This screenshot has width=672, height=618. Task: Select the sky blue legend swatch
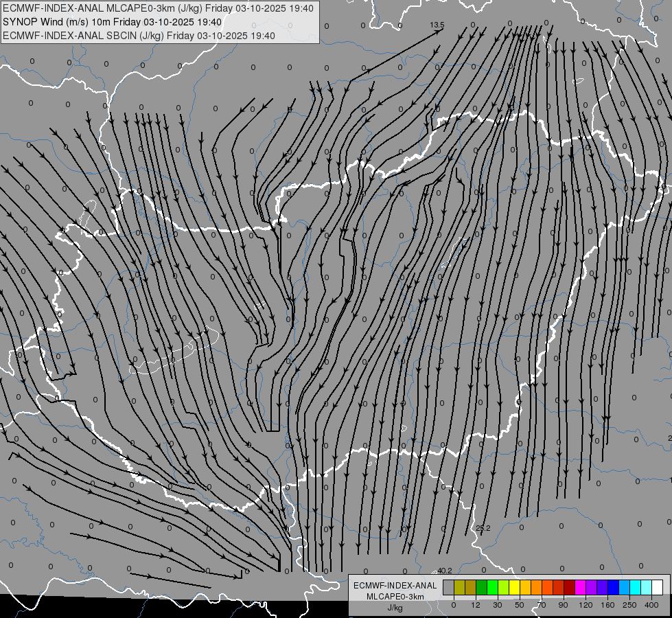[625, 587]
